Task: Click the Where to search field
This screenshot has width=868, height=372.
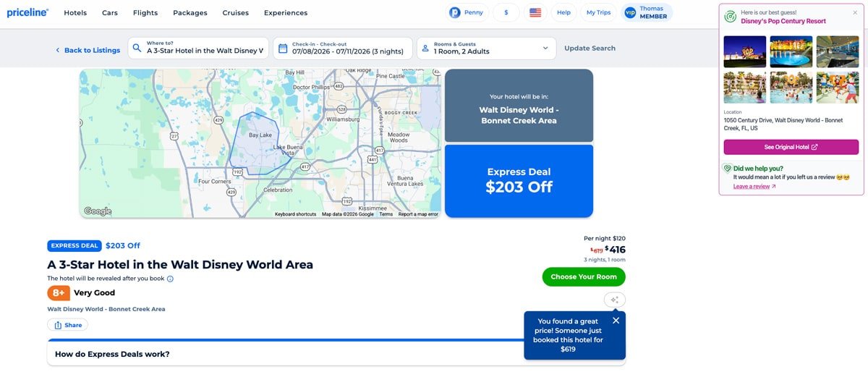Action: (x=205, y=48)
